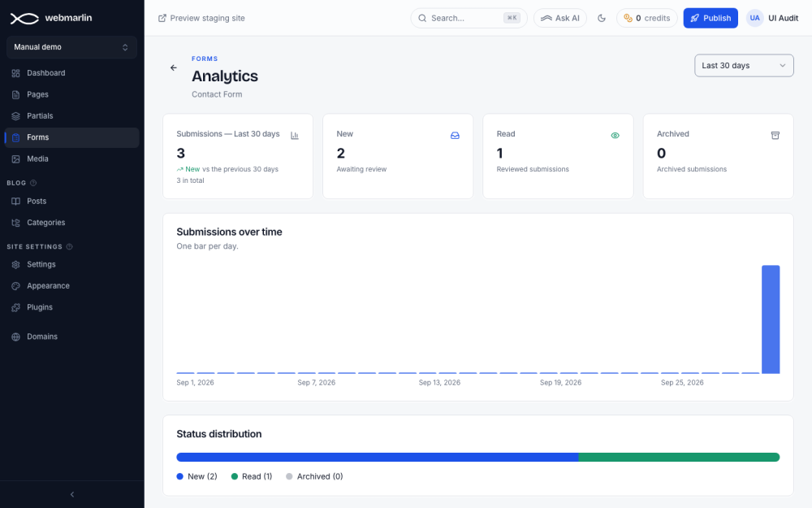Open Plugins page
Viewport: 812px width, 508px height.
(72, 307)
